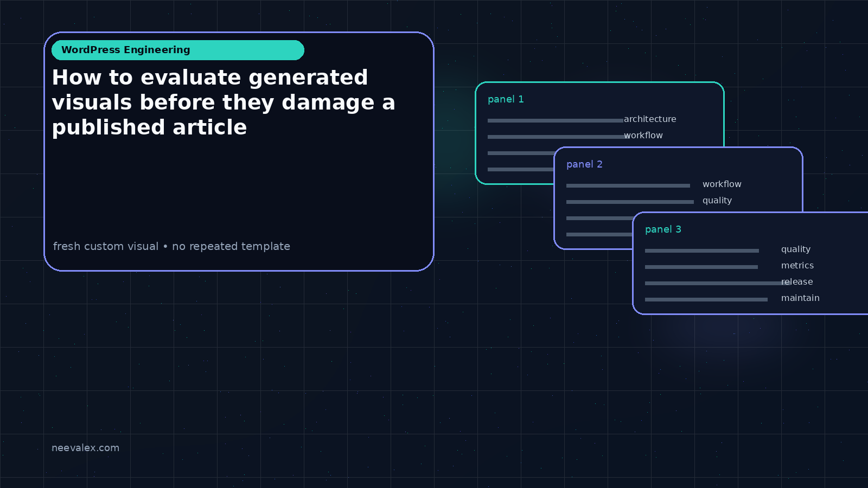Click 'architecture' label in panel 1
The width and height of the screenshot is (868, 488).
click(650, 119)
